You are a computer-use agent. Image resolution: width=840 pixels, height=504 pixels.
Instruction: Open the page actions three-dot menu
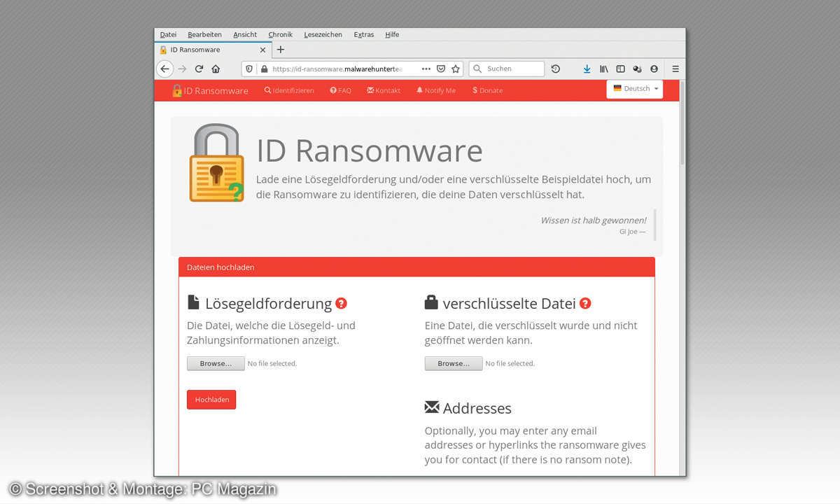tap(426, 69)
